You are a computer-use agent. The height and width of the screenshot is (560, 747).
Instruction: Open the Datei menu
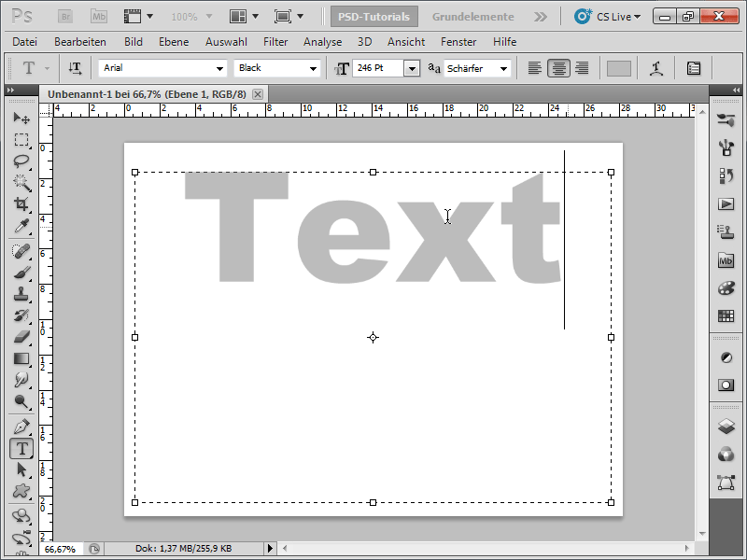click(25, 42)
